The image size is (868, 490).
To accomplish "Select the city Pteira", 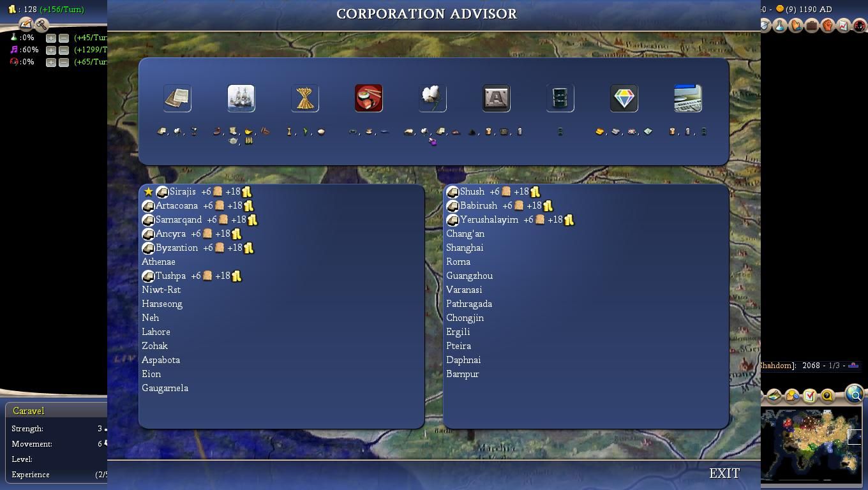I will pyautogui.click(x=459, y=346).
